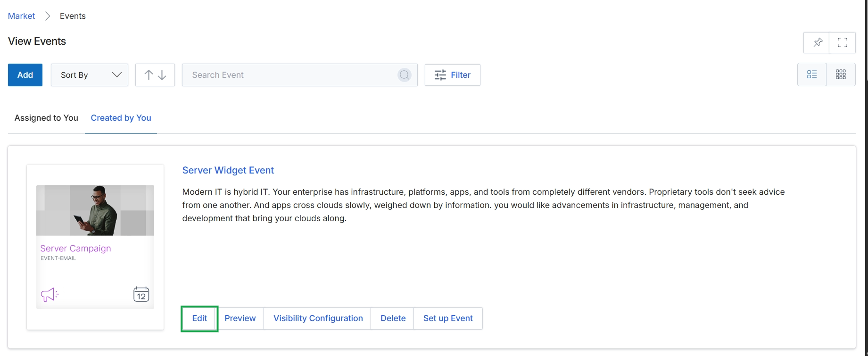Click the megaphone campaign icon
This screenshot has width=868, height=356.
pos(50,295)
